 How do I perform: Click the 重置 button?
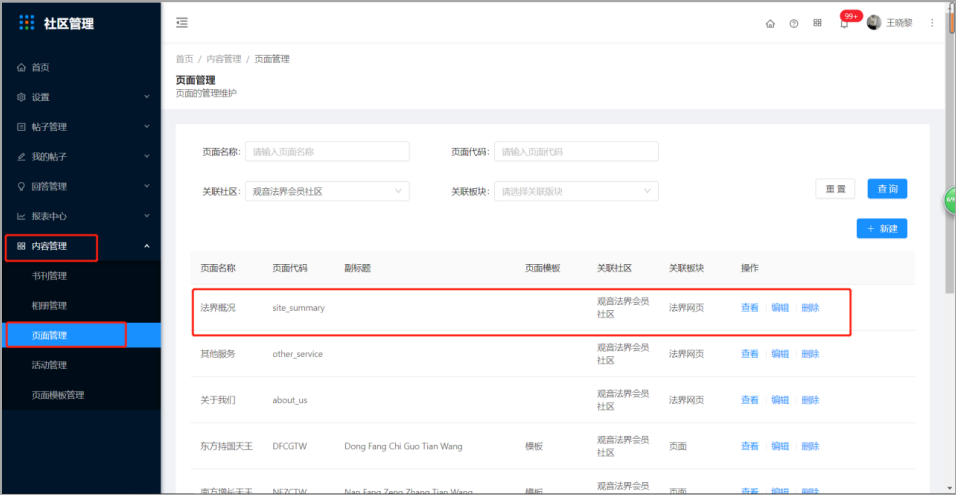[x=835, y=189]
